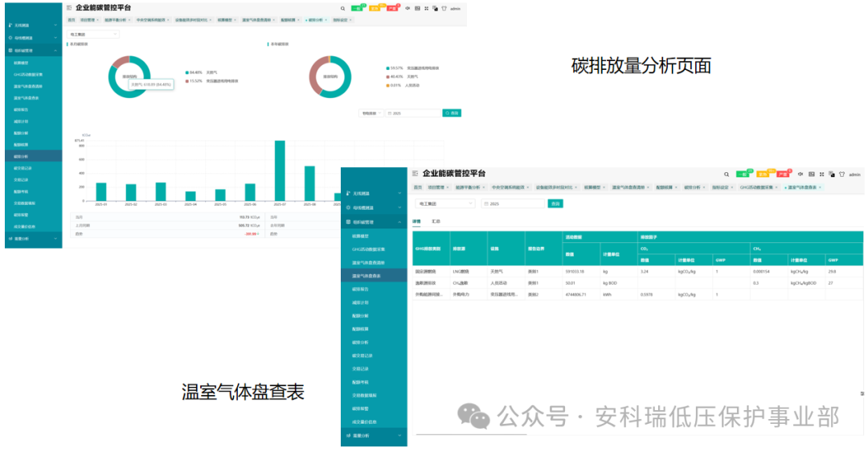Open search magnifier in inventory table window header

point(727,174)
